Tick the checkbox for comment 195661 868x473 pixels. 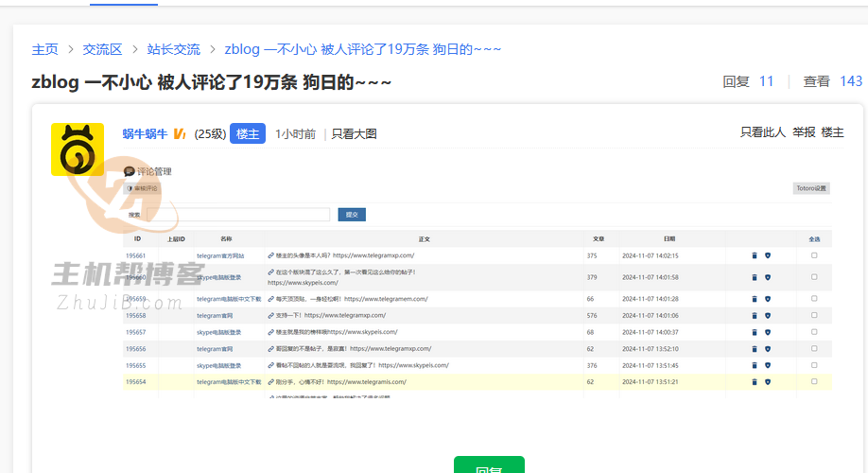click(x=814, y=255)
